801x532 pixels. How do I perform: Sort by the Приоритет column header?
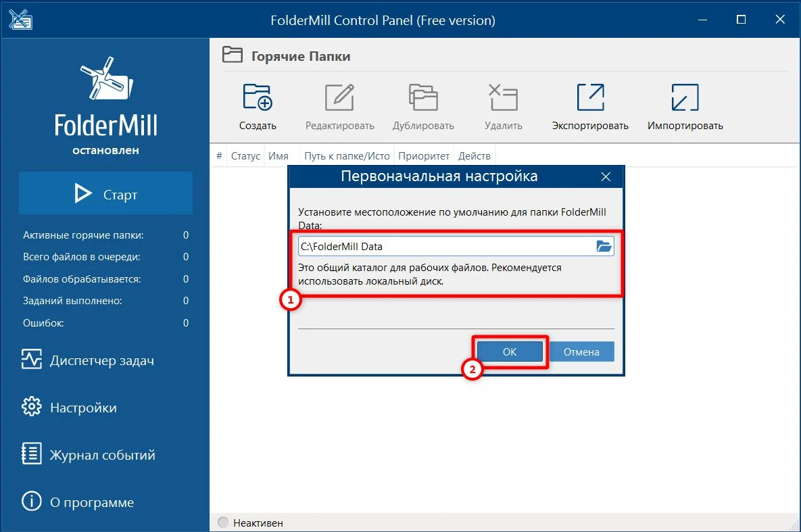pyautogui.click(x=424, y=156)
